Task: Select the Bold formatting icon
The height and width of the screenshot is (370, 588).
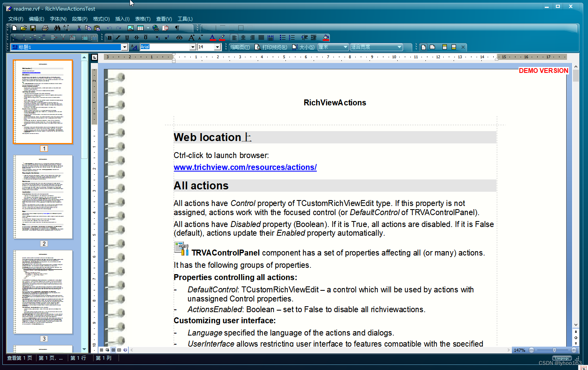Action: 109,37
